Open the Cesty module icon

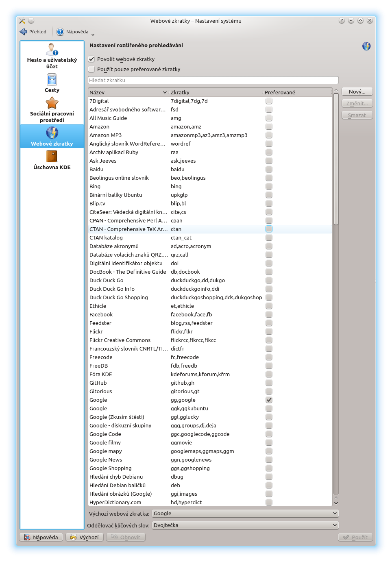coord(52,79)
